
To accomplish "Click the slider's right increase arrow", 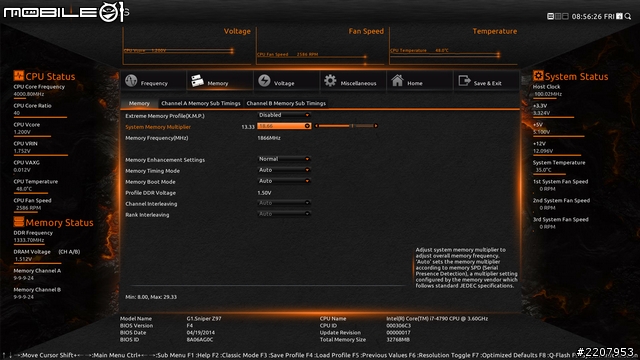I will coord(376,126).
